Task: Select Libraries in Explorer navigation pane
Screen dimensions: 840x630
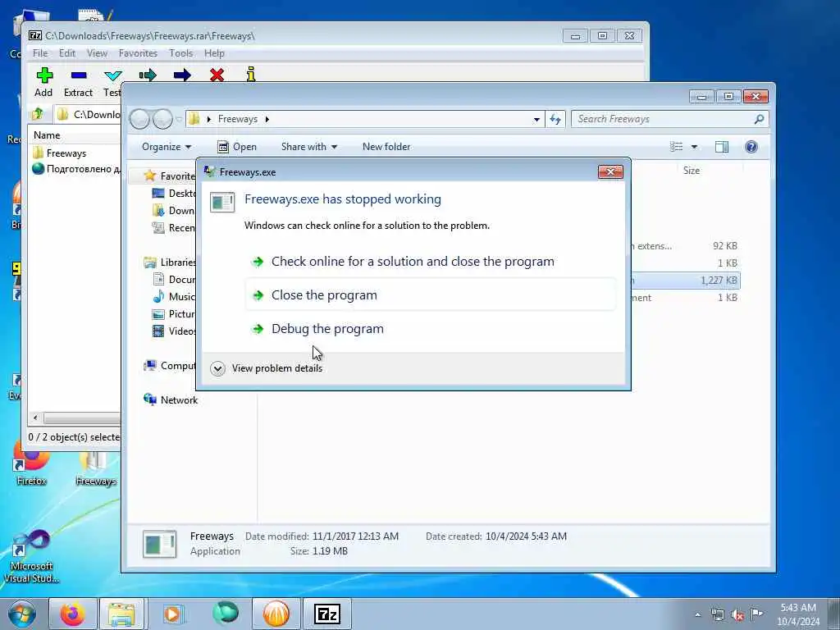Action: click(169, 262)
